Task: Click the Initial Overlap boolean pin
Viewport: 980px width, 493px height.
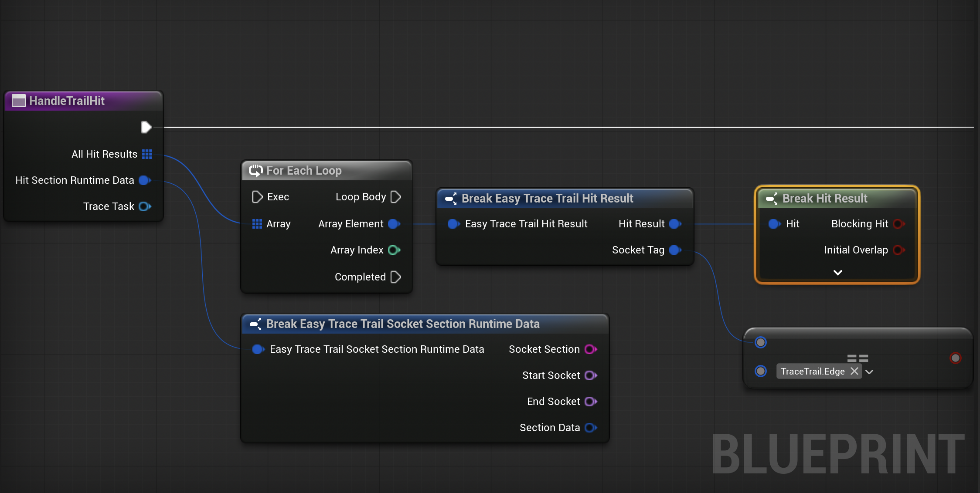Action: tap(898, 250)
